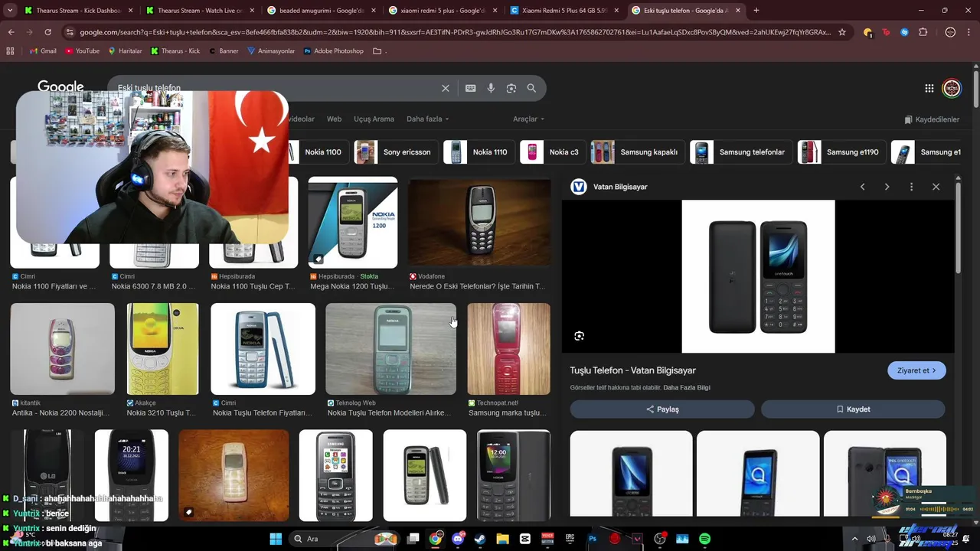Show hidden system tray icons
This screenshot has width=980, height=551.
pos(854,539)
